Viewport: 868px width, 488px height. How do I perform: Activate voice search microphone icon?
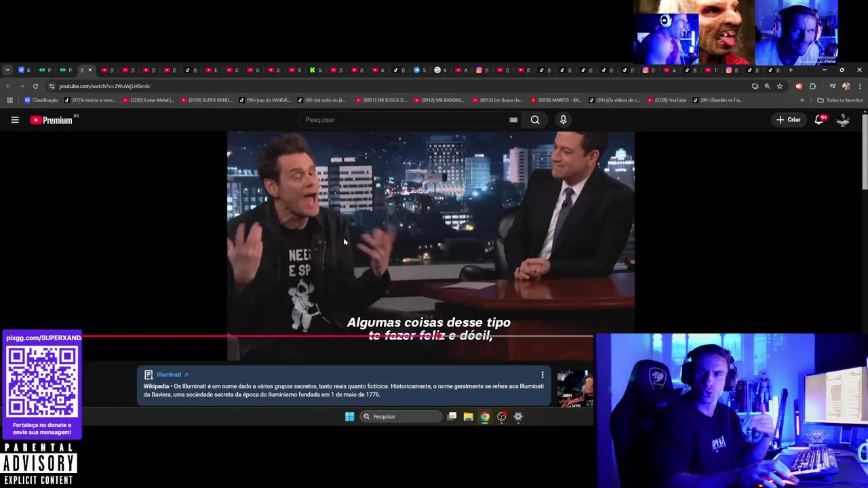click(x=563, y=120)
